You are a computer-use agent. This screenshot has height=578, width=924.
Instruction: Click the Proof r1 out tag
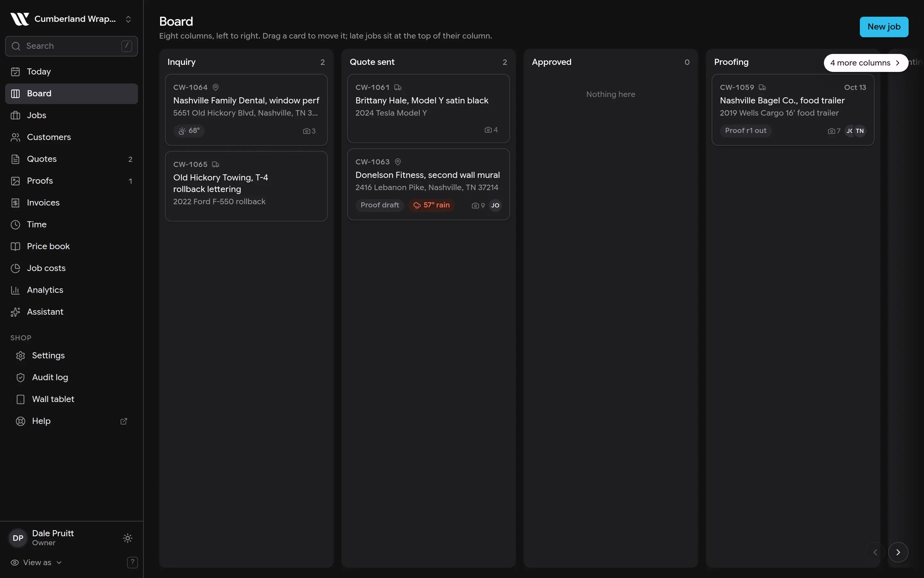point(746,131)
